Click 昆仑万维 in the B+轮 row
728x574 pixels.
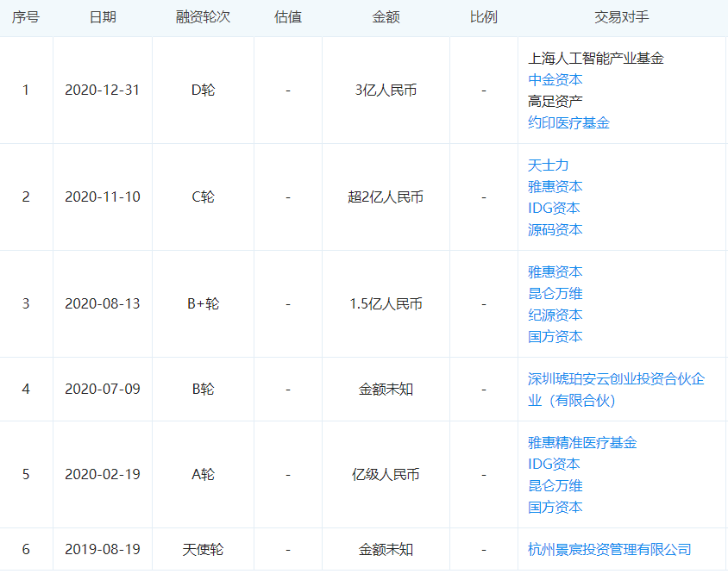[555, 293]
